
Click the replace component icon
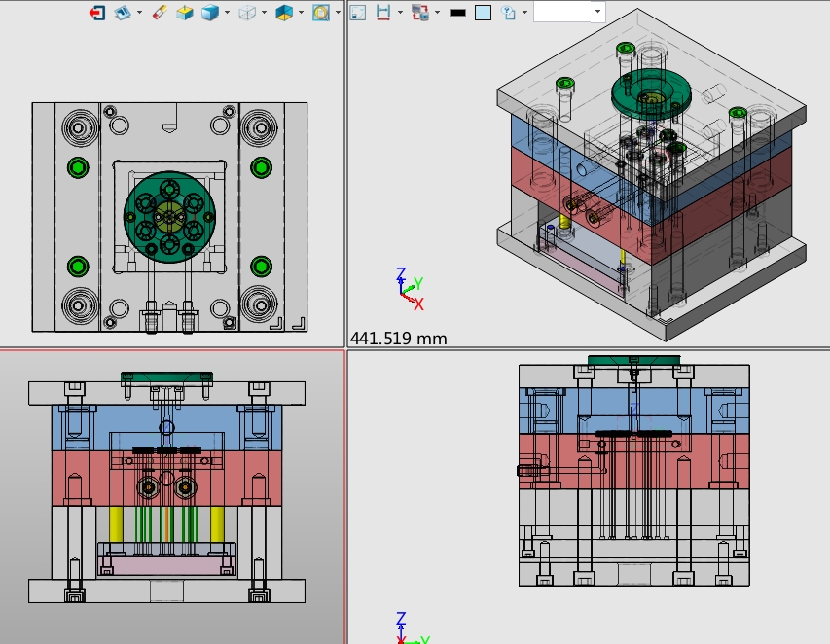pos(420,13)
